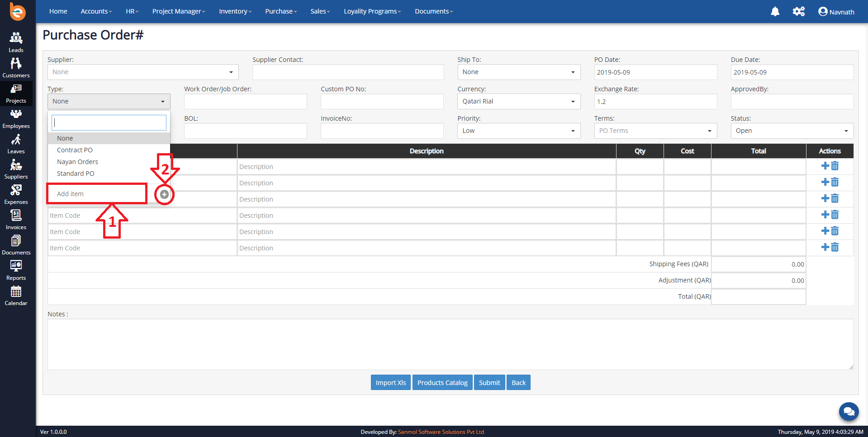The height and width of the screenshot is (437, 868).
Task: Add a row using last line's plus icon
Action: (x=825, y=247)
